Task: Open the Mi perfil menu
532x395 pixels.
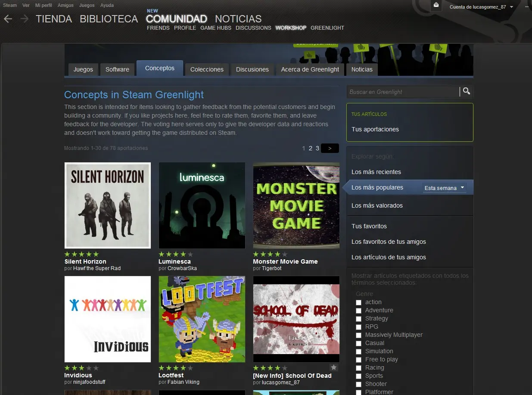Action: coord(44,5)
